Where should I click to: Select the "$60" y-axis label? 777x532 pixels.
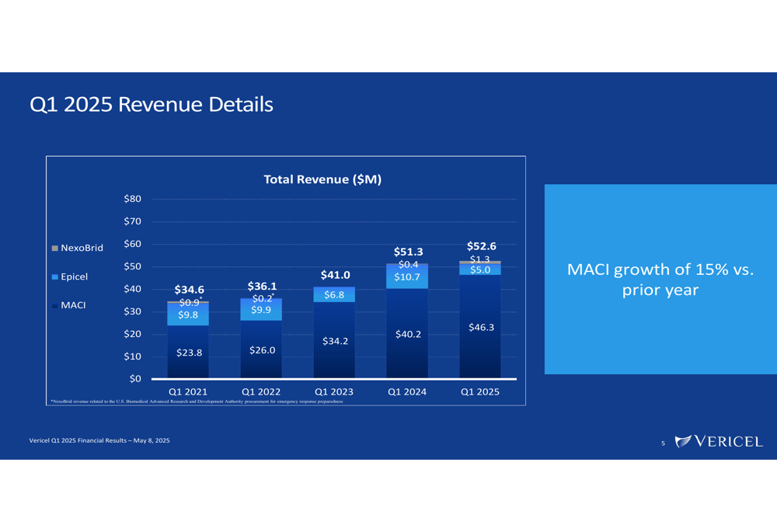tap(132, 244)
